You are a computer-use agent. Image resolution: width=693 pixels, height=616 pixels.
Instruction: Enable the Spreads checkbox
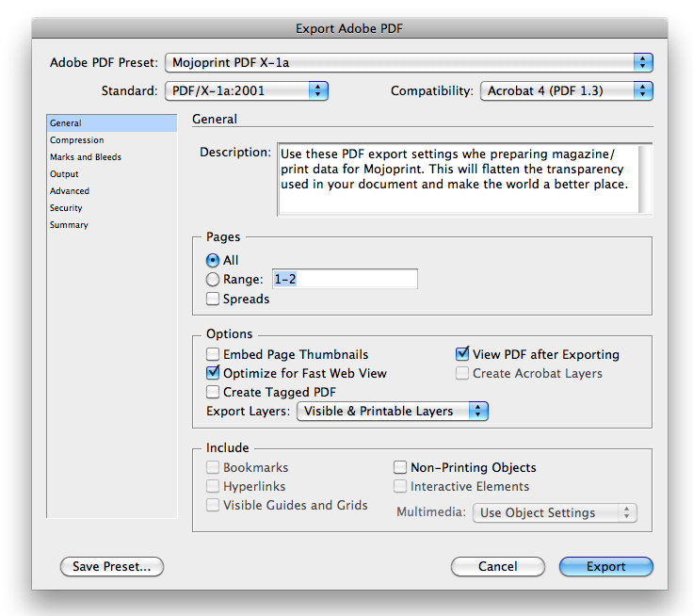click(x=213, y=300)
